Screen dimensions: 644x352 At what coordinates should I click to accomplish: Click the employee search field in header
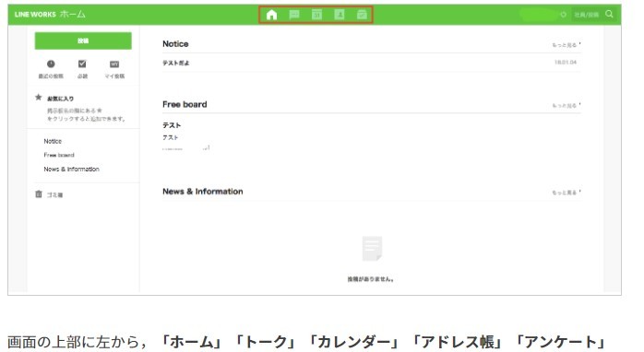587,15
